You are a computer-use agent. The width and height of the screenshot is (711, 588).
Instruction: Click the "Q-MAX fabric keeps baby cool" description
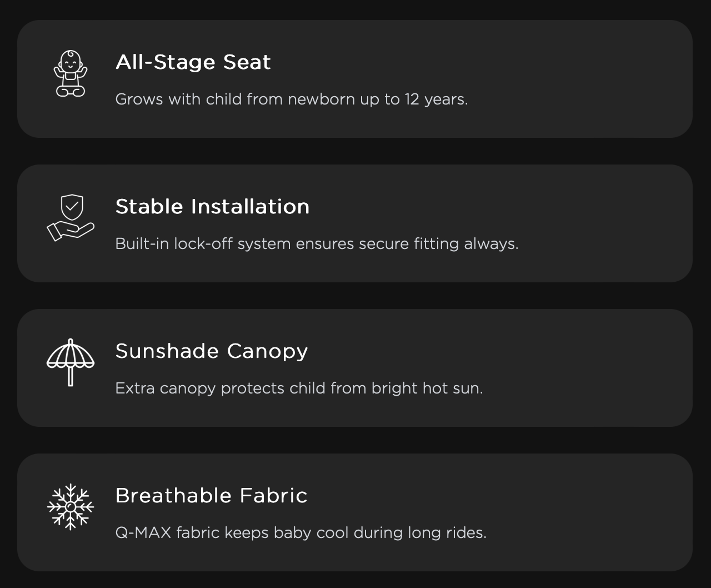click(301, 533)
